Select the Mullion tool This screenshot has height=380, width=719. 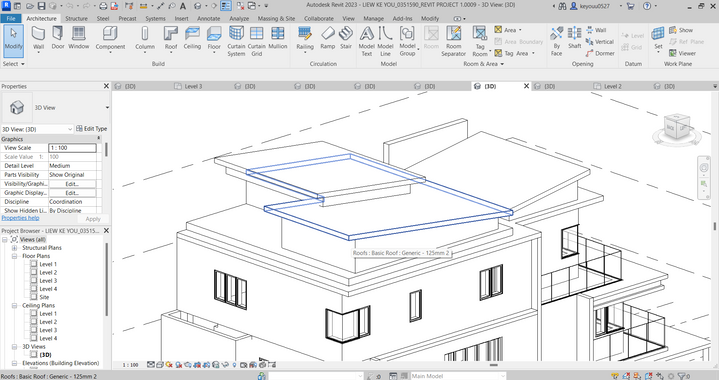coord(278,38)
